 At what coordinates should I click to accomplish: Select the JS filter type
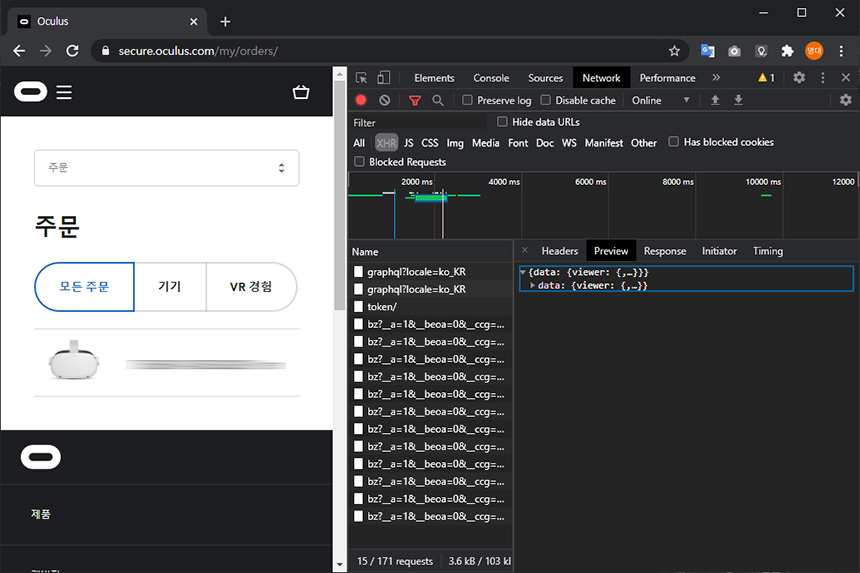[409, 143]
